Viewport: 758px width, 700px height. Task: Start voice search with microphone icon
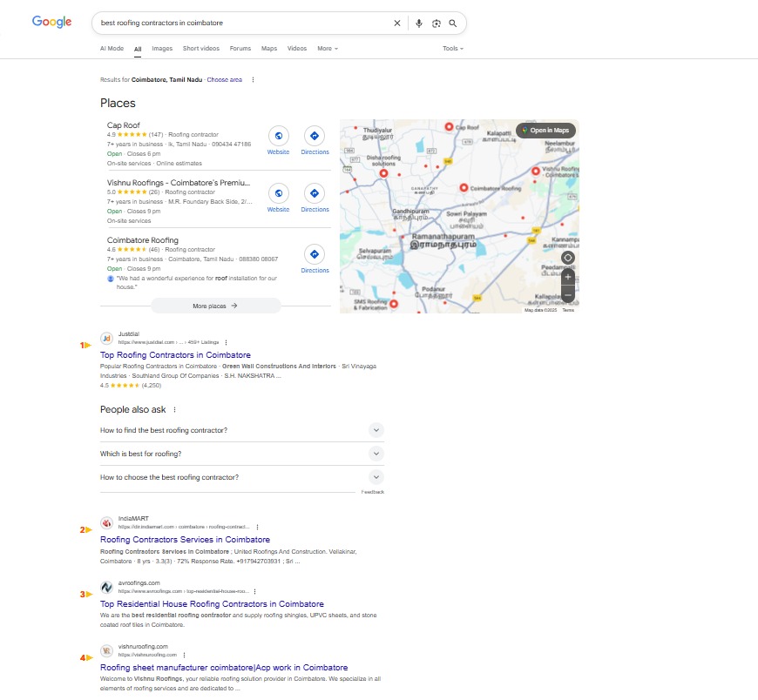point(419,24)
